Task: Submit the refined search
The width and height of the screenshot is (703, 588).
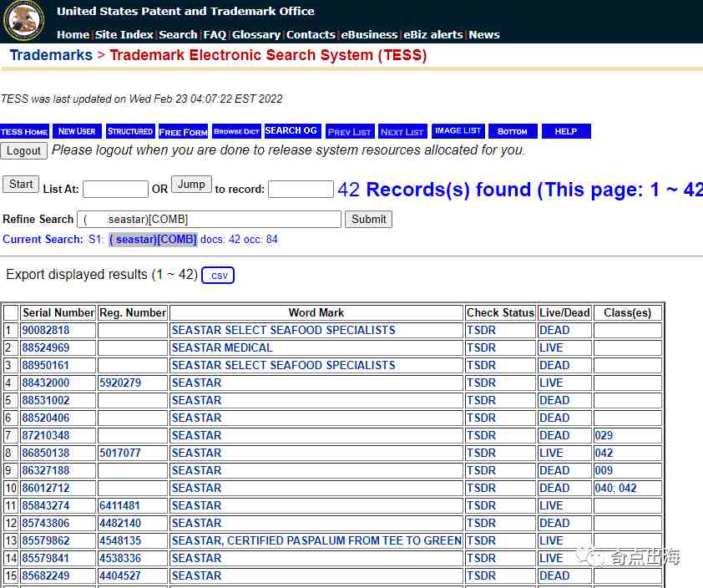Action: [368, 220]
